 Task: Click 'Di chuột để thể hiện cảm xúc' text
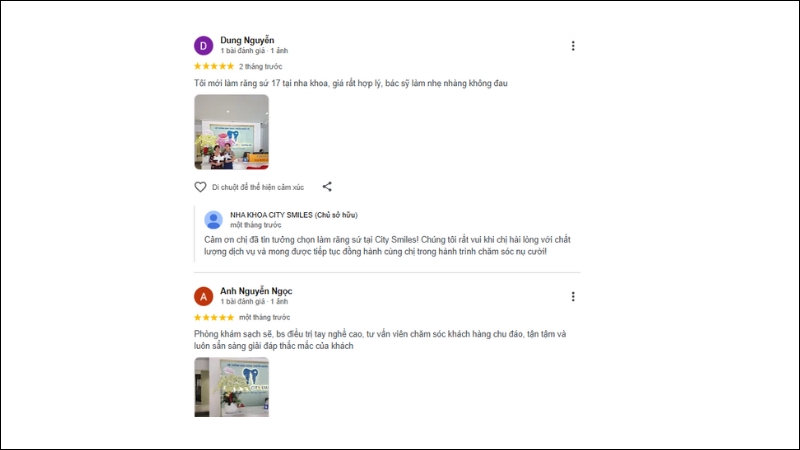(258, 187)
